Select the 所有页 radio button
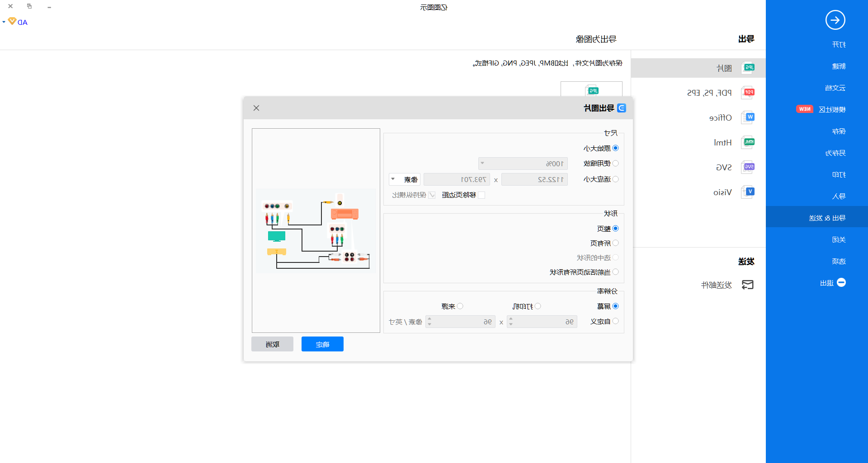 (615, 243)
